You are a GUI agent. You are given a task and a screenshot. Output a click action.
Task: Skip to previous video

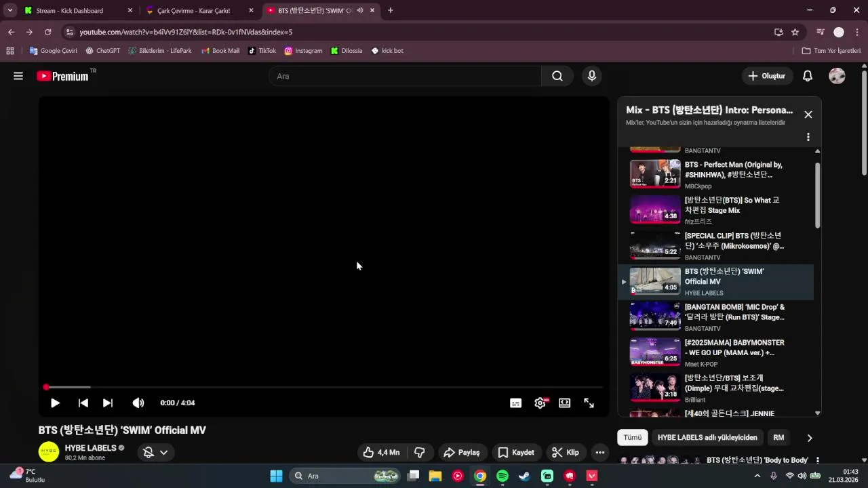point(83,403)
